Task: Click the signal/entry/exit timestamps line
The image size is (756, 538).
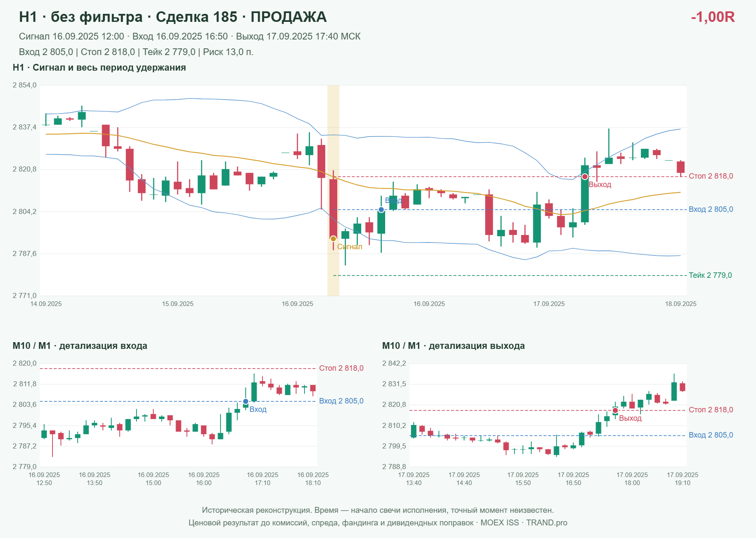Action: point(189,37)
